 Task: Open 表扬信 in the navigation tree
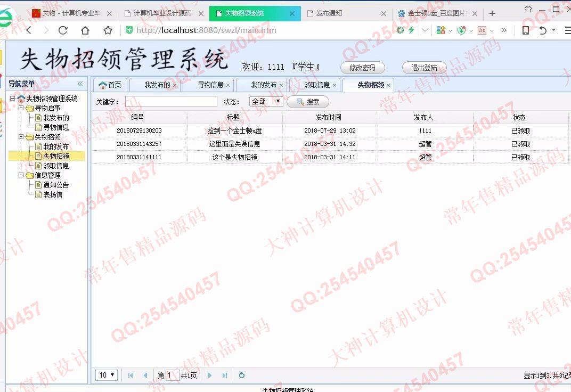click(x=52, y=194)
